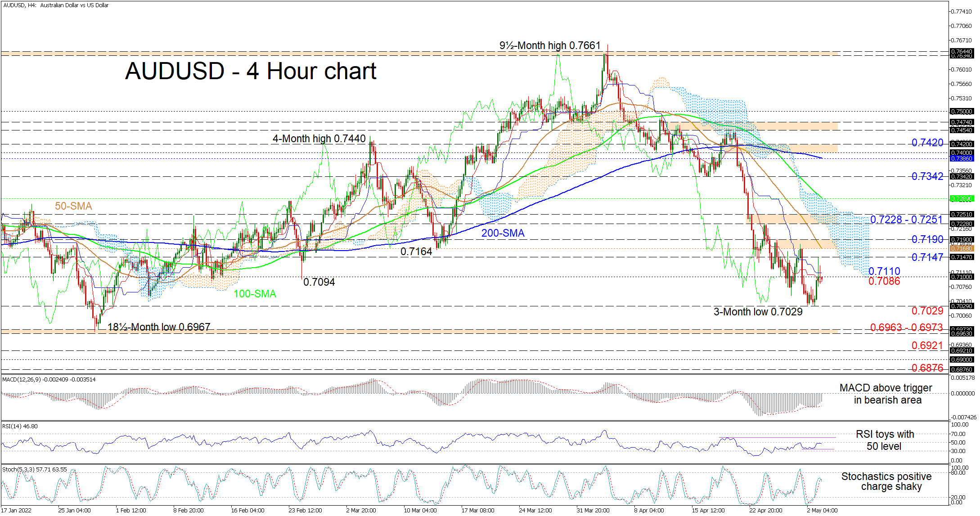Image resolution: width=980 pixels, height=516 pixels.
Task: Click the 18½-Month low 0.6967 label
Action: pos(158,327)
